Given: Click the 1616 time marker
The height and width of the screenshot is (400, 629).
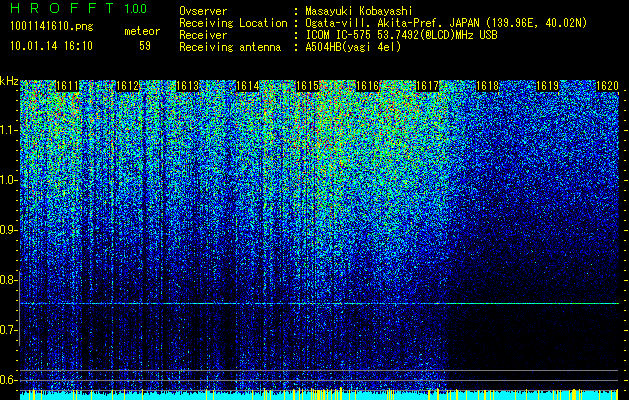Looking at the screenshot, I should click(367, 86).
